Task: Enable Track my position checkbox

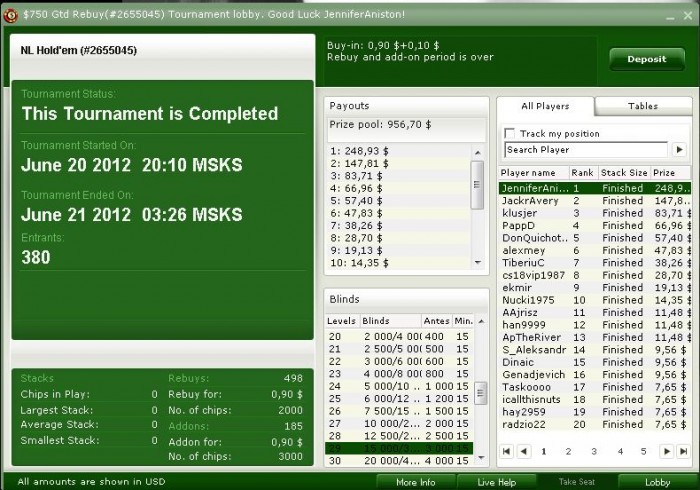Action: tap(509, 133)
